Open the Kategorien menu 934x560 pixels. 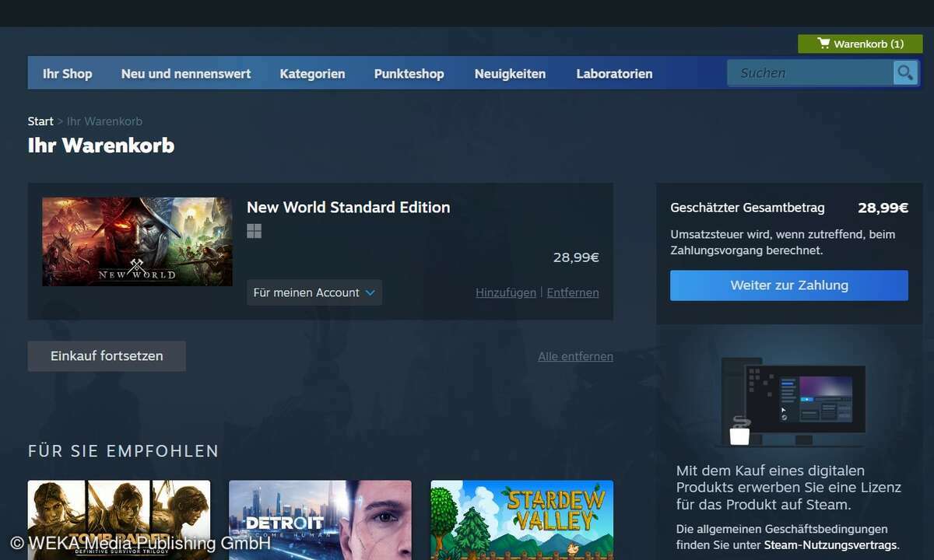[x=312, y=74]
